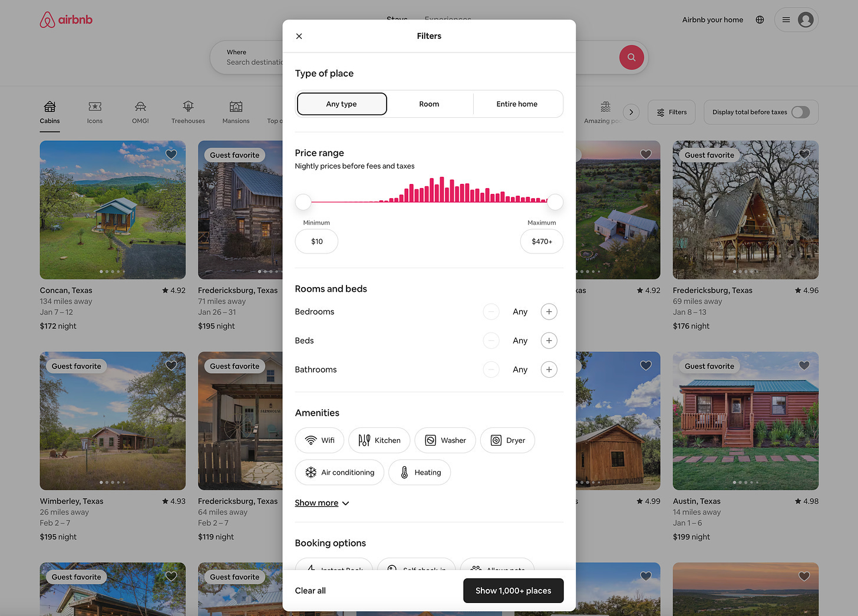
Task: Increase the Bedrooms count with plus
Action: [x=549, y=311]
